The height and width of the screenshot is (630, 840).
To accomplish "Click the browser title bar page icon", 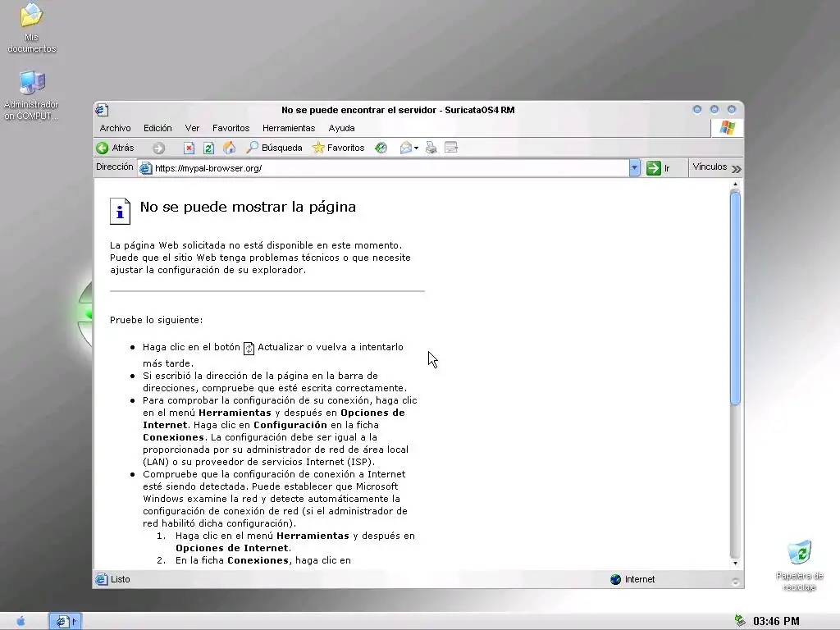I will coord(102,110).
